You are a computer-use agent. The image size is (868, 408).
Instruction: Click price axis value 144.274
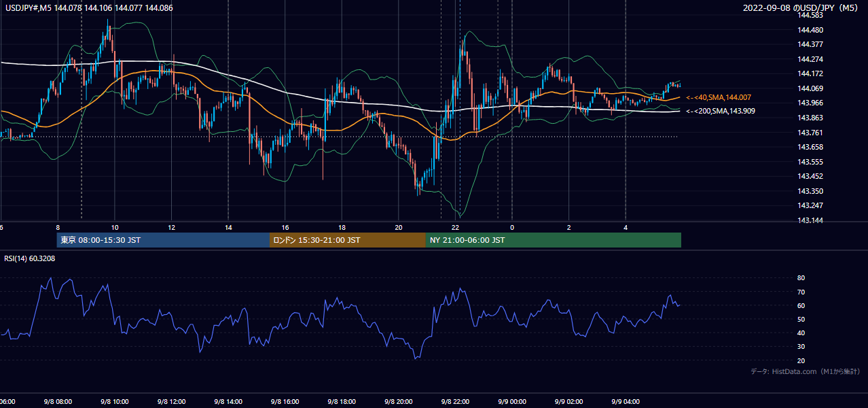(811, 59)
